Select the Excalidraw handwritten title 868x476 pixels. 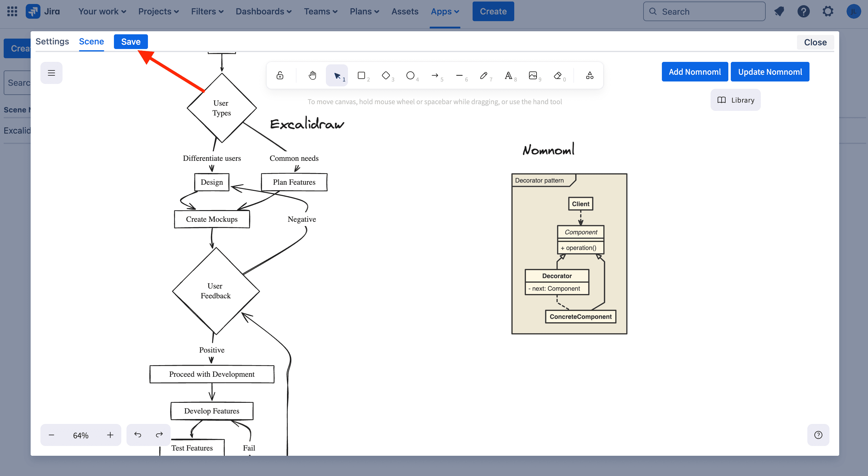click(307, 124)
